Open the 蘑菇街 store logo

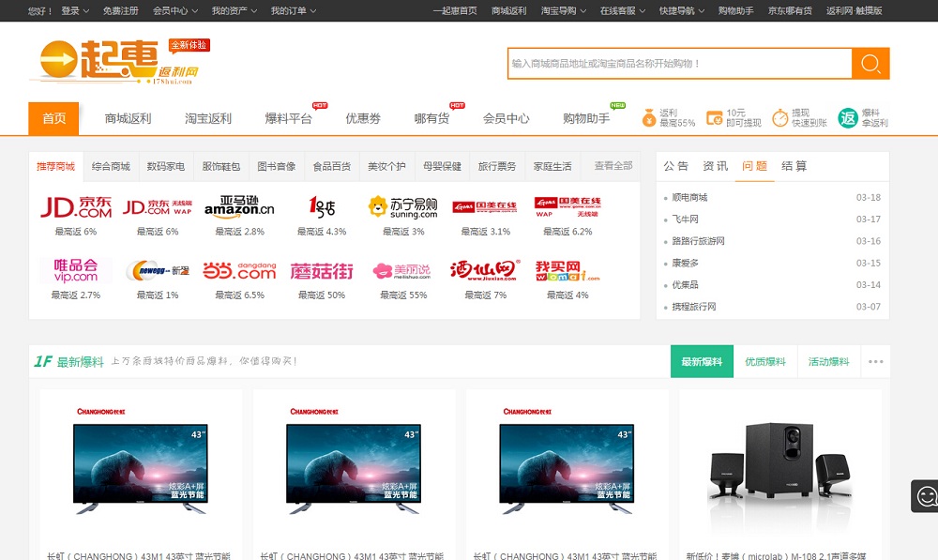pos(322,271)
